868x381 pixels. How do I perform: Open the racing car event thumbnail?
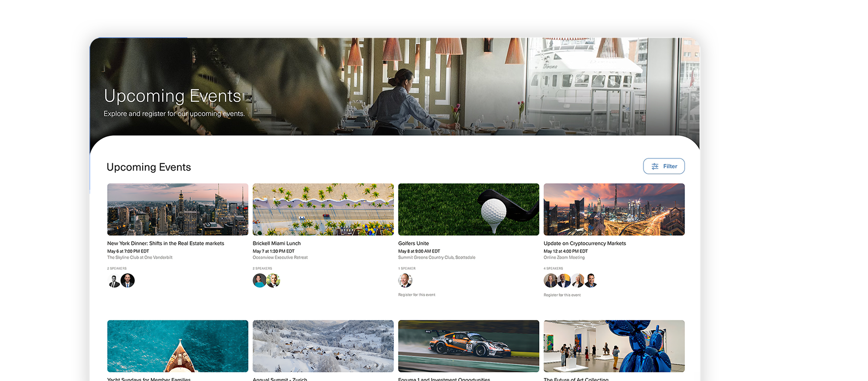tap(468, 346)
